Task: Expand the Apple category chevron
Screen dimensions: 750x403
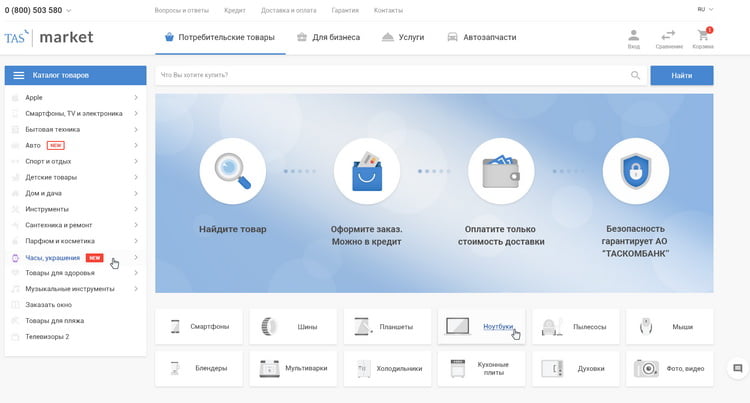Action: coord(136,97)
